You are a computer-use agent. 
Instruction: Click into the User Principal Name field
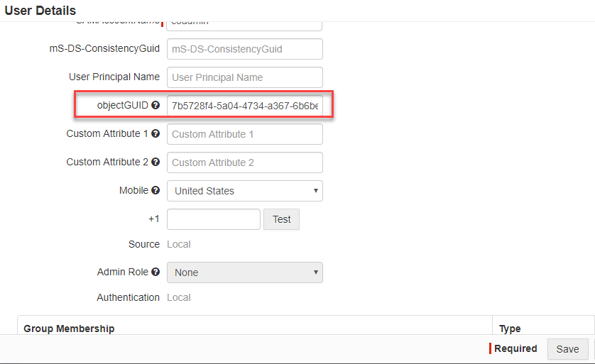point(245,77)
